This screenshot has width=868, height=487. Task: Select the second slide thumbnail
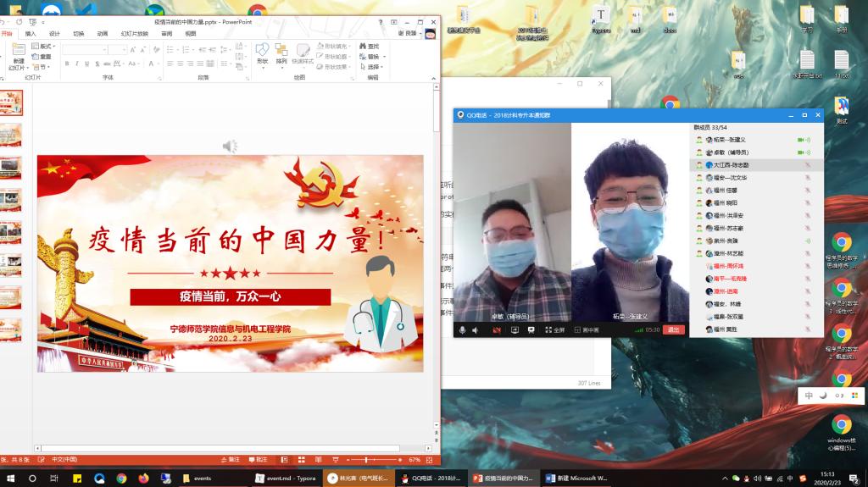(x=11, y=135)
